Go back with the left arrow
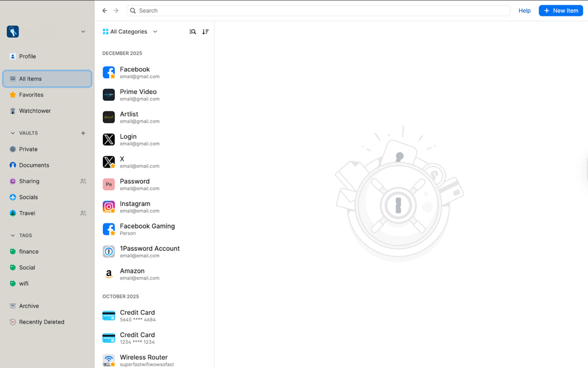This screenshot has width=588, height=368. pyautogui.click(x=105, y=10)
